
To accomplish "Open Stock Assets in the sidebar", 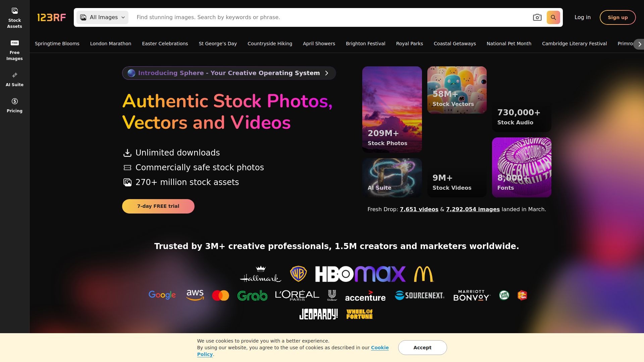I will point(14,17).
